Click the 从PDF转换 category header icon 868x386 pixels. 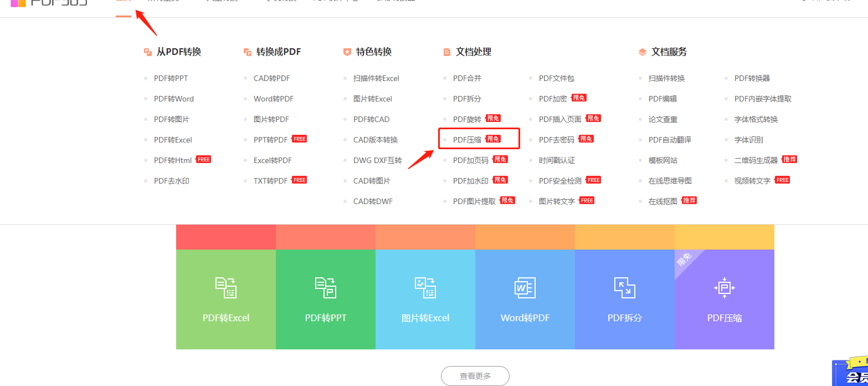[148, 52]
